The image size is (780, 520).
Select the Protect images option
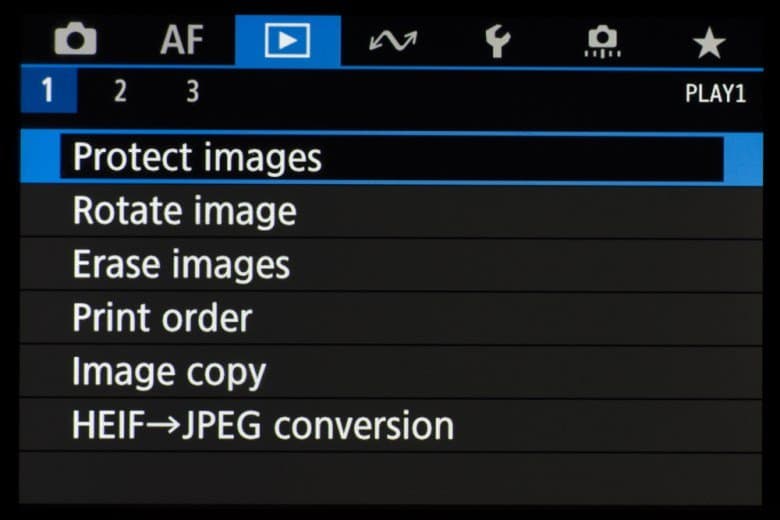[197, 158]
